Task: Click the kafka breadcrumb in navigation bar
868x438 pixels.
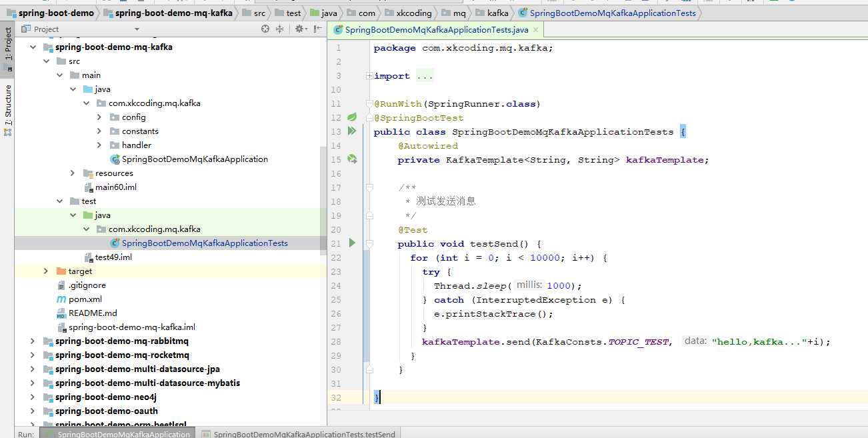Action: pos(492,13)
